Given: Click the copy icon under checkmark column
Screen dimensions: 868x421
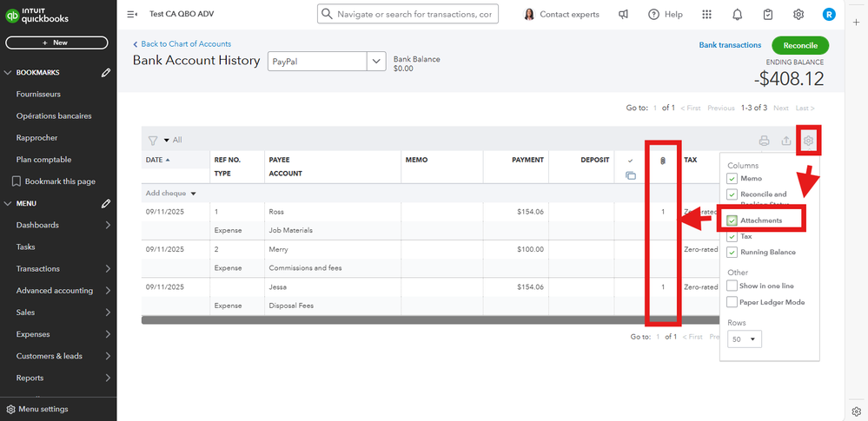Looking at the screenshot, I should coord(631,175).
